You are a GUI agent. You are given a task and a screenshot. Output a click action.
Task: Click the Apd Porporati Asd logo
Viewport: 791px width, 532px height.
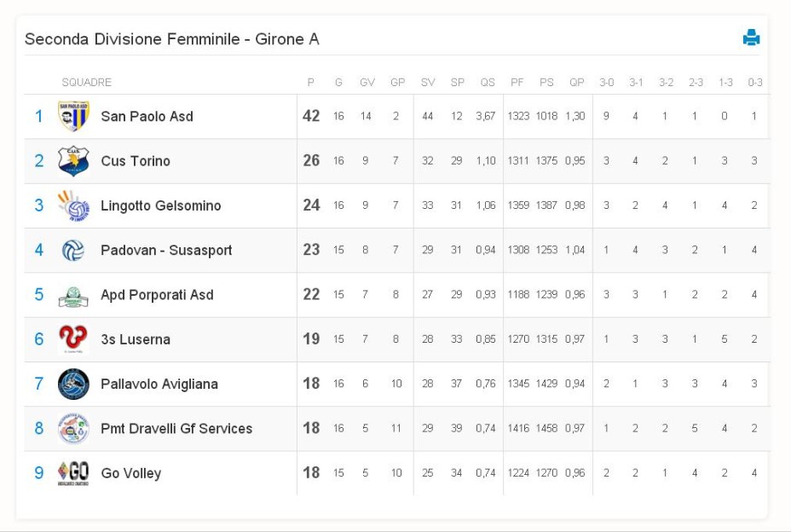pyautogui.click(x=73, y=297)
